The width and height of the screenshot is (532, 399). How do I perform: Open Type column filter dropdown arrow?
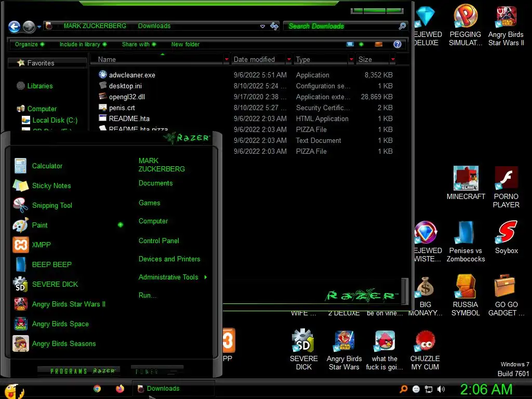351,59
